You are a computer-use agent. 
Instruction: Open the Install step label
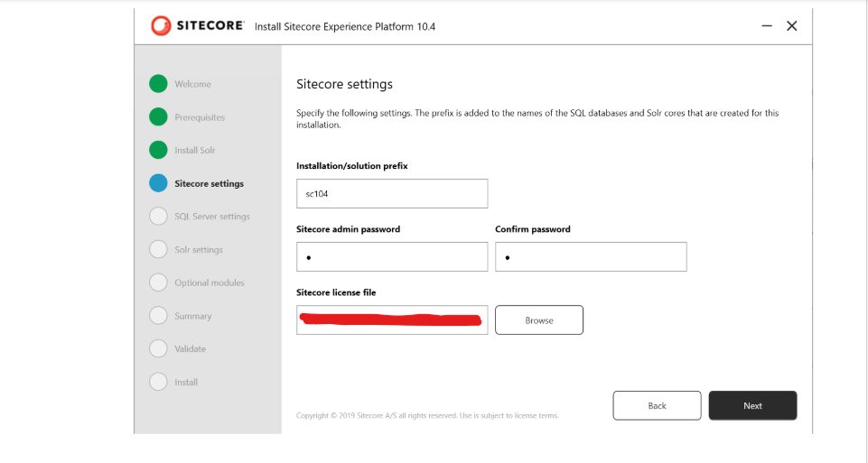(186, 383)
